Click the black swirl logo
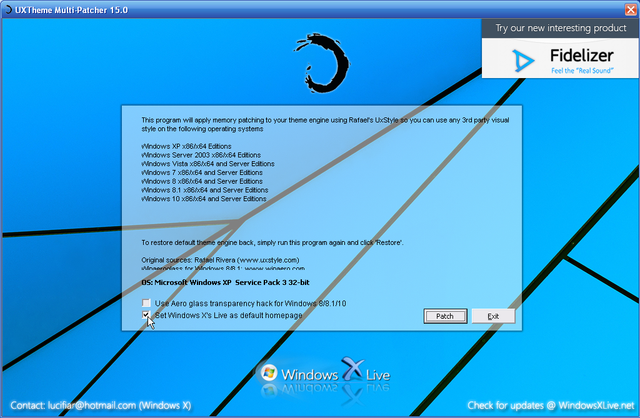Image resolution: width=640 pixels, height=418 pixels. point(322,62)
